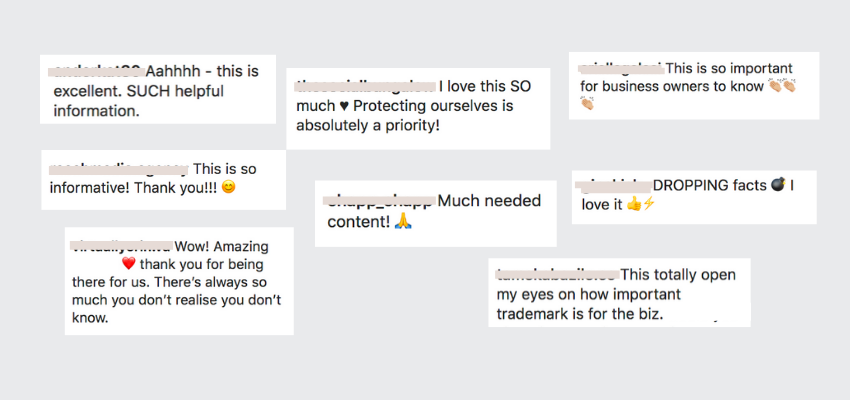850x400 pixels.
Task: Click the lightning bolt emoji after the thumbs up
Action: pos(648,206)
